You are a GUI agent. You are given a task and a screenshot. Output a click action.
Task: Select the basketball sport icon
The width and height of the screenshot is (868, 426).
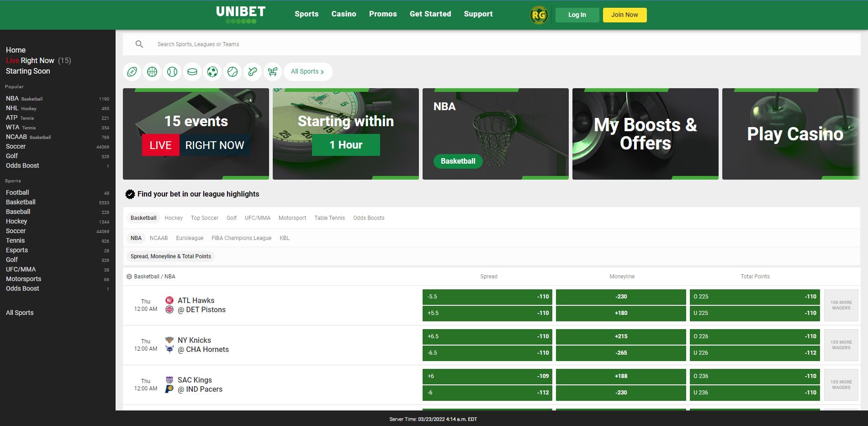coord(152,72)
